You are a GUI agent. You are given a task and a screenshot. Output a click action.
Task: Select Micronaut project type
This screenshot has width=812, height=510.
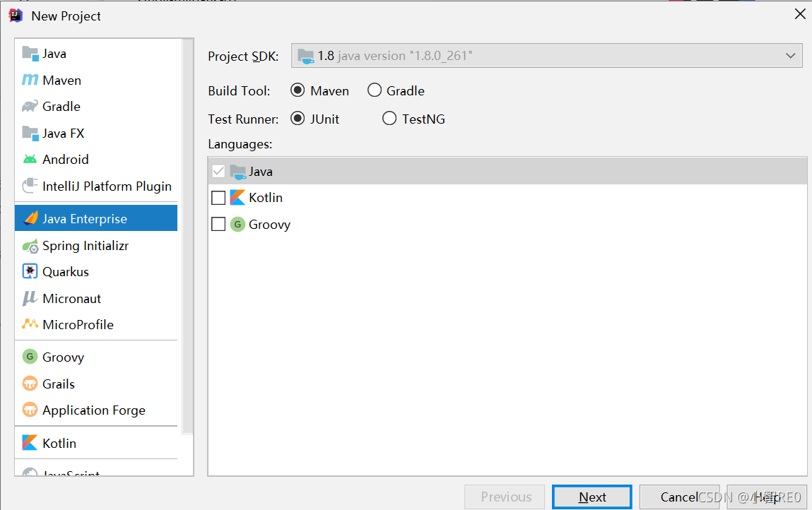click(x=96, y=298)
